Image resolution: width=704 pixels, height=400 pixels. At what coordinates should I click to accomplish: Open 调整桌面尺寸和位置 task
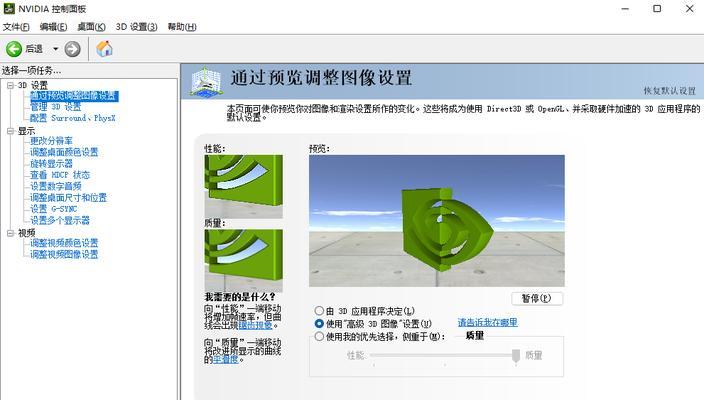pos(68,198)
